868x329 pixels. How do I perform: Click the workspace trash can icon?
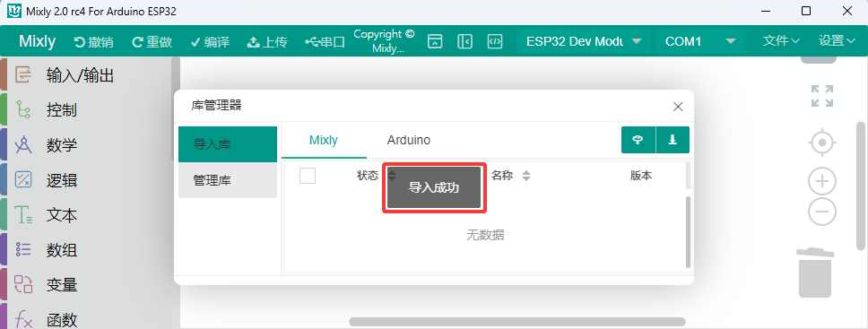click(x=815, y=273)
